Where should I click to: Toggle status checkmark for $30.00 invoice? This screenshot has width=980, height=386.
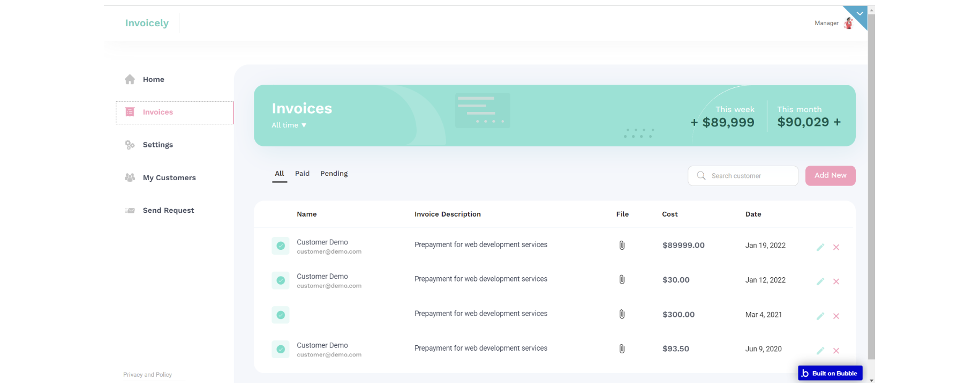click(x=281, y=280)
